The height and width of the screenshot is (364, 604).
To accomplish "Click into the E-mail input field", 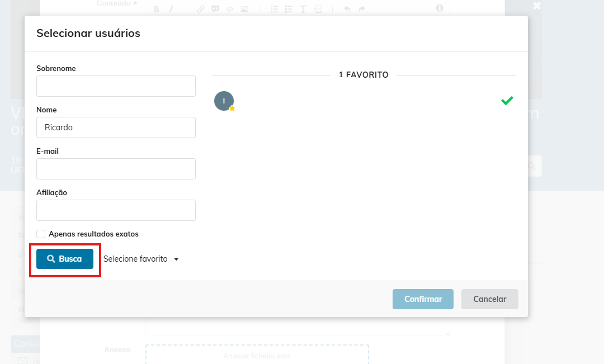I will point(116,169).
